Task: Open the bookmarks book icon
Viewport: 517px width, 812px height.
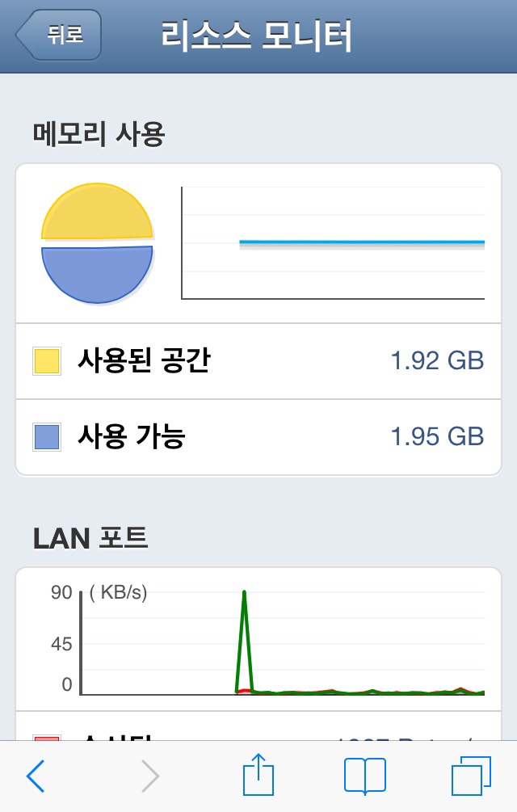Action: (x=365, y=775)
